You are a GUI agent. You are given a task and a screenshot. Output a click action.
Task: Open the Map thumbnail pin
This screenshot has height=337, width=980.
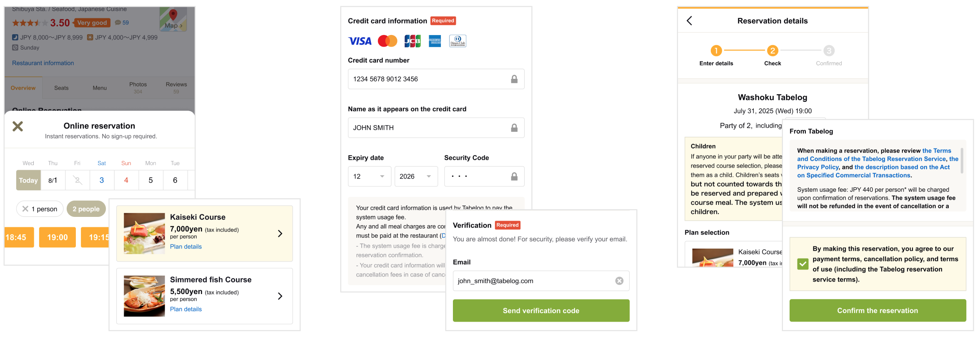click(x=173, y=19)
